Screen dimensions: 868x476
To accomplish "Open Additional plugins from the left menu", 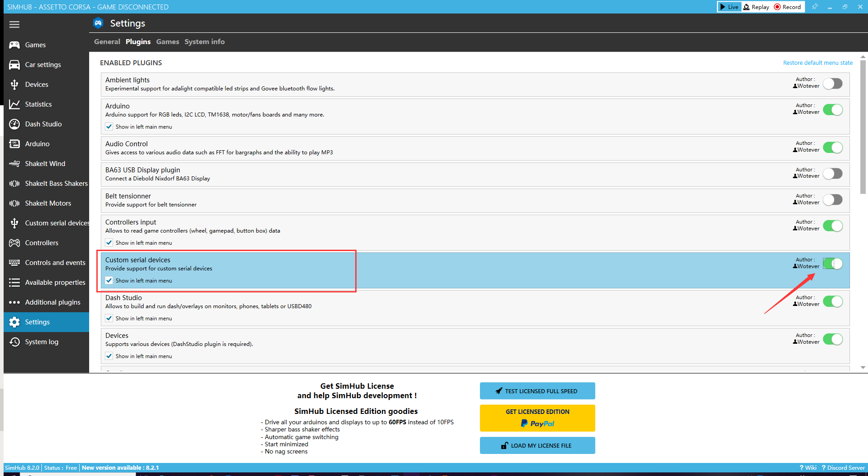I will pyautogui.click(x=46, y=302).
